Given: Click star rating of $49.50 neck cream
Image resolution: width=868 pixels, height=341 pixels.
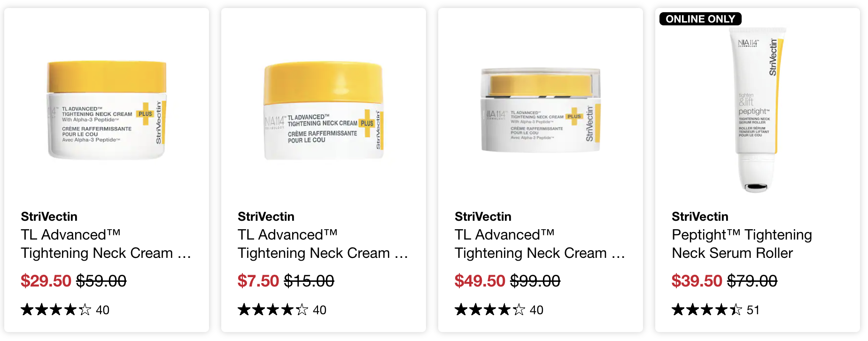Looking at the screenshot, I should (490, 310).
